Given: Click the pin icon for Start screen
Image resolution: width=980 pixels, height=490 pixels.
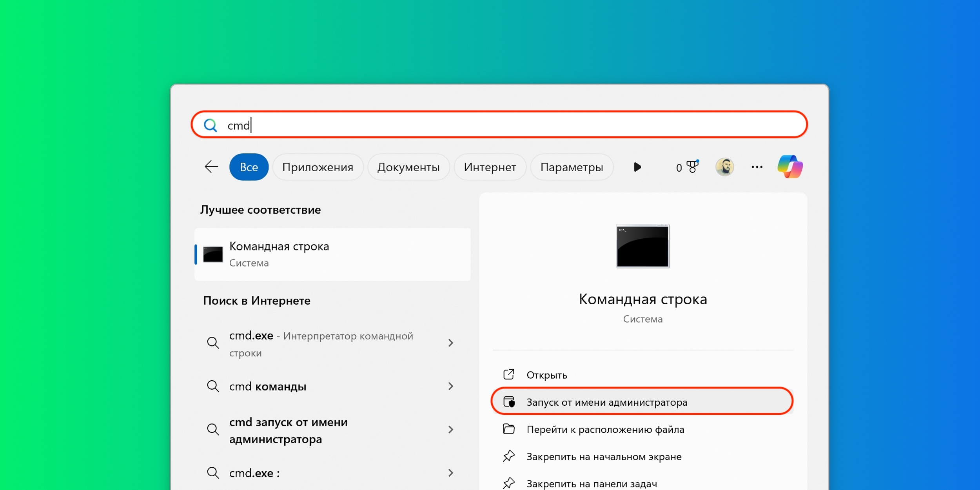Looking at the screenshot, I should click(509, 456).
